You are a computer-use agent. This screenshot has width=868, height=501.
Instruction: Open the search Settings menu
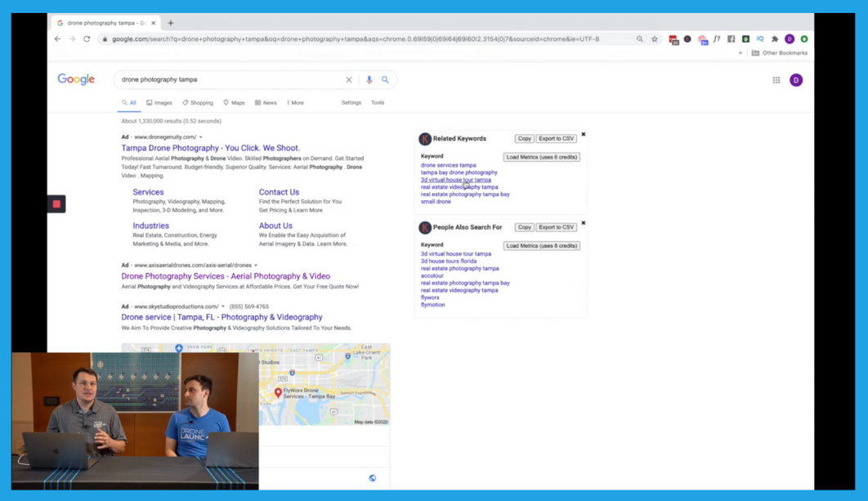[x=351, y=102]
